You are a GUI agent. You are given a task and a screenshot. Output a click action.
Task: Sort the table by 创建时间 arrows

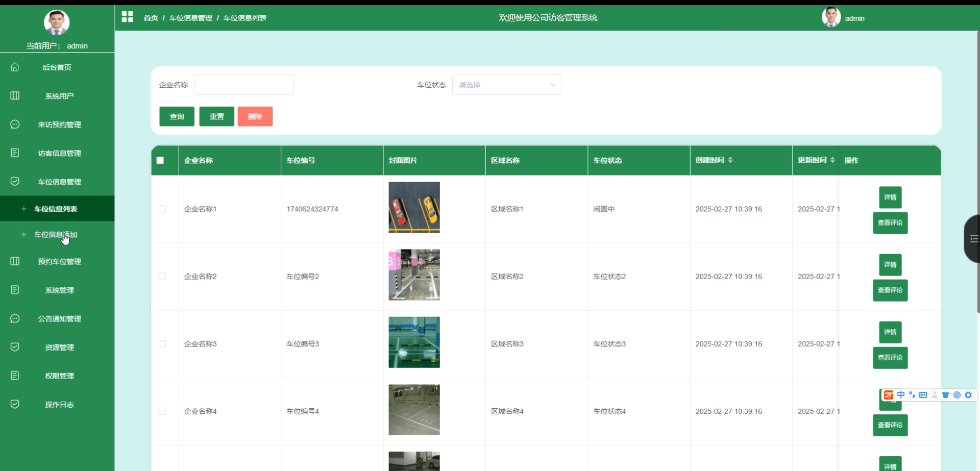coord(730,160)
